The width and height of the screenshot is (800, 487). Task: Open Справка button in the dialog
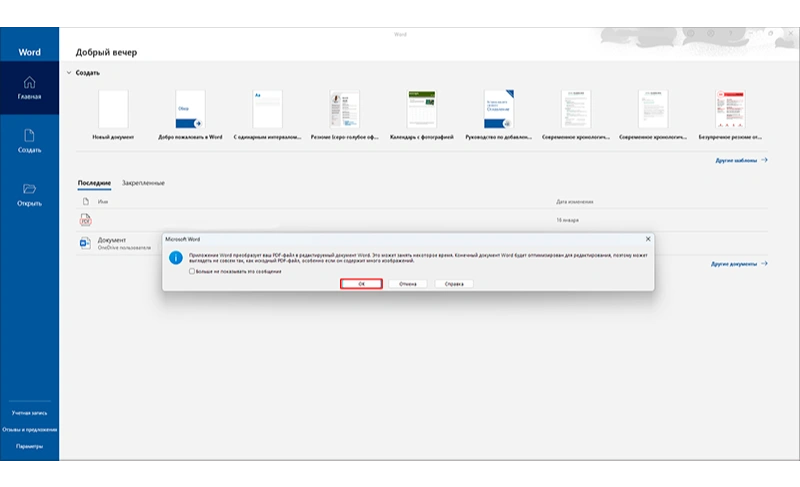(454, 284)
